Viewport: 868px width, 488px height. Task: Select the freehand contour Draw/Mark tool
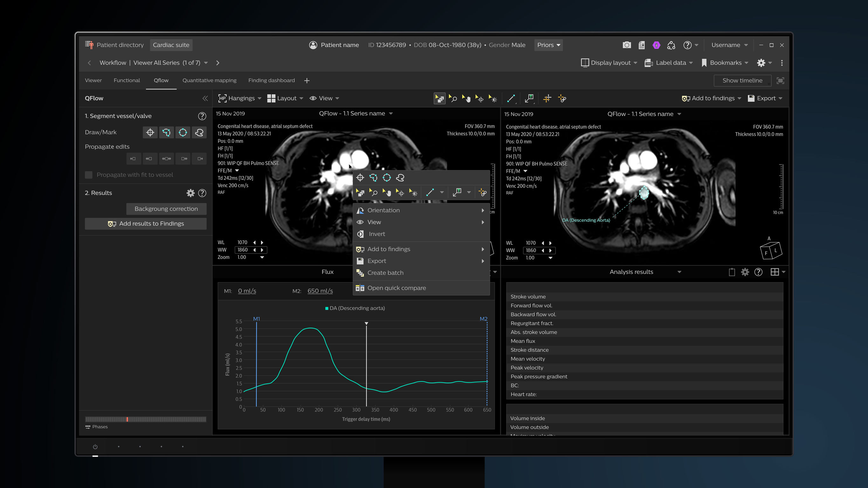click(167, 132)
